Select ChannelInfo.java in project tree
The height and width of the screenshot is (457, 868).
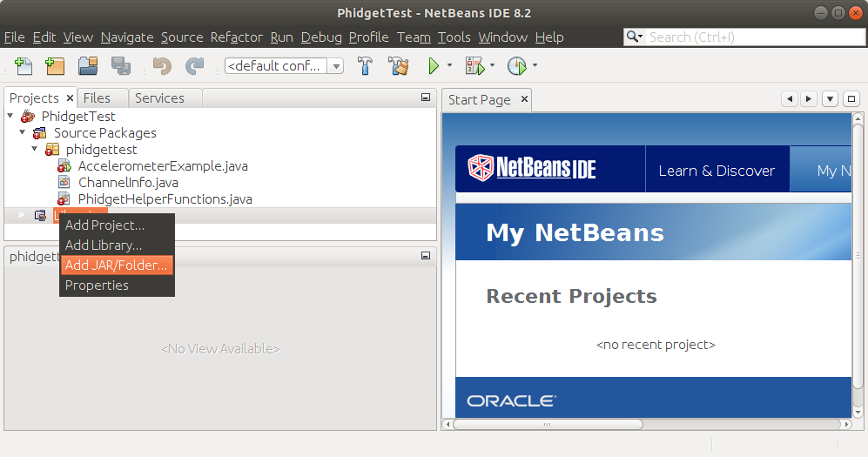(x=129, y=183)
